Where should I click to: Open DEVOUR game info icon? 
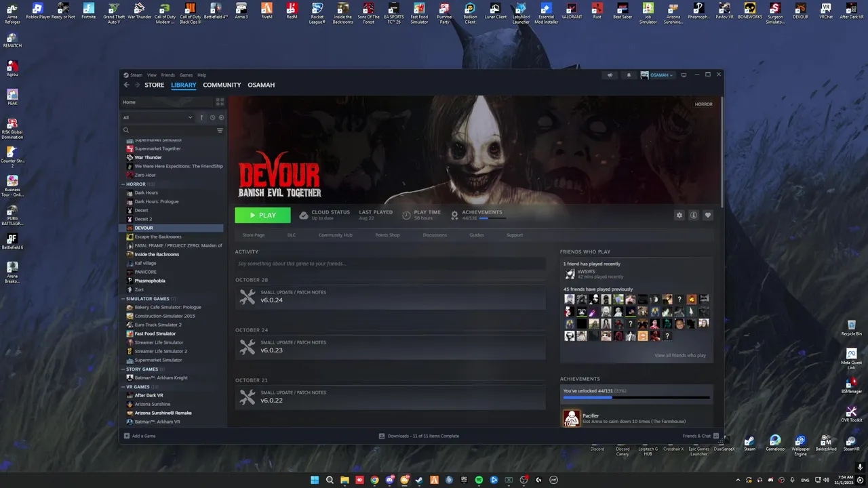pyautogui.click(x=694, y=215)
